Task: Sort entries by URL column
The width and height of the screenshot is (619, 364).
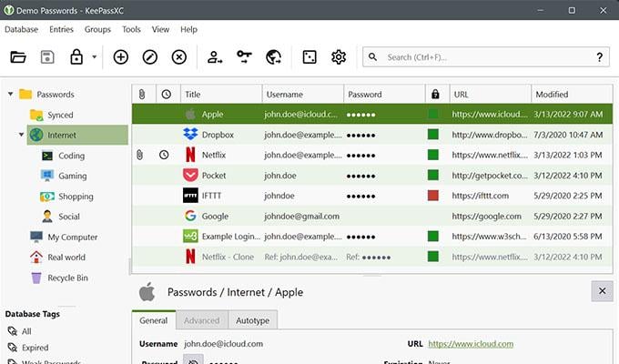Action: 491,94
